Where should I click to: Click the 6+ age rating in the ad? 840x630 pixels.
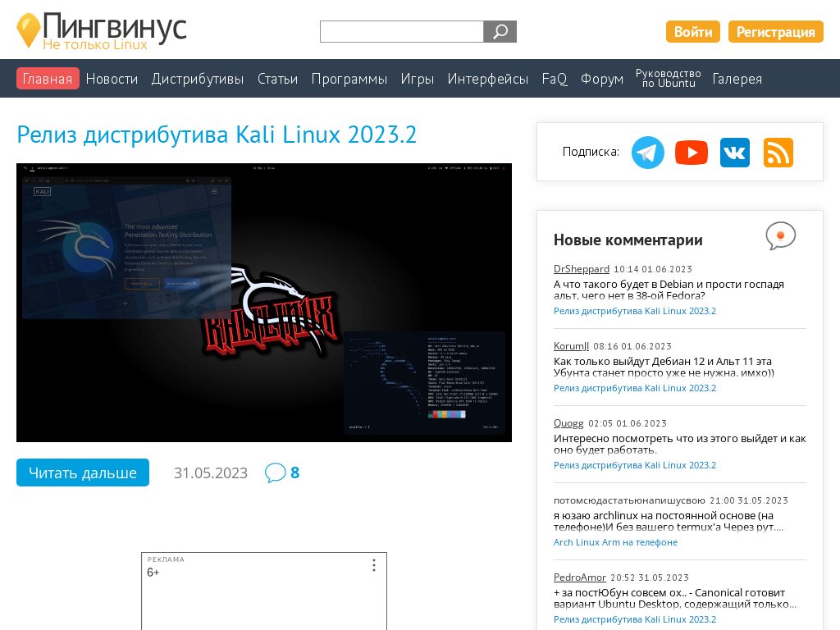point(153,573)
